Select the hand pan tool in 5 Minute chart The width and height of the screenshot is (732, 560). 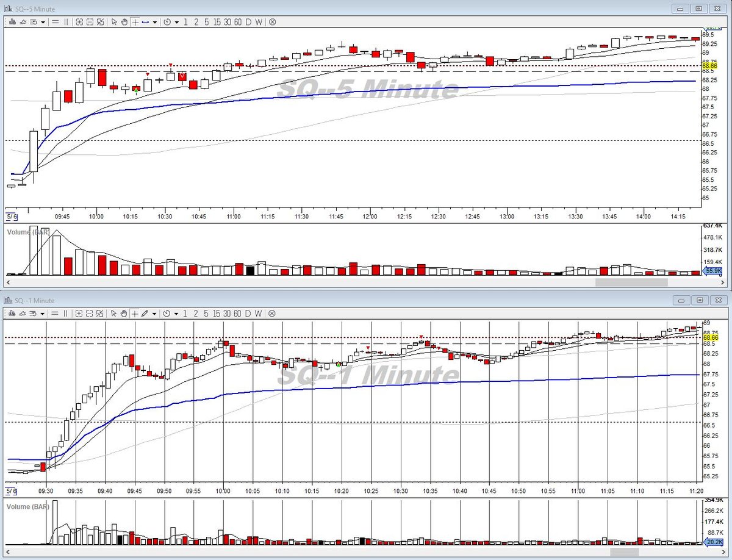(124, 22)
